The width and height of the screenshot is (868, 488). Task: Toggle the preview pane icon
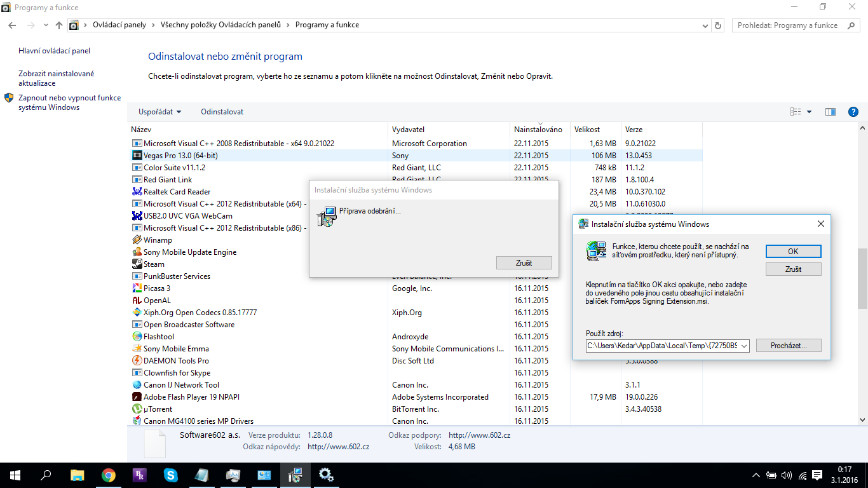coord(831,112)
